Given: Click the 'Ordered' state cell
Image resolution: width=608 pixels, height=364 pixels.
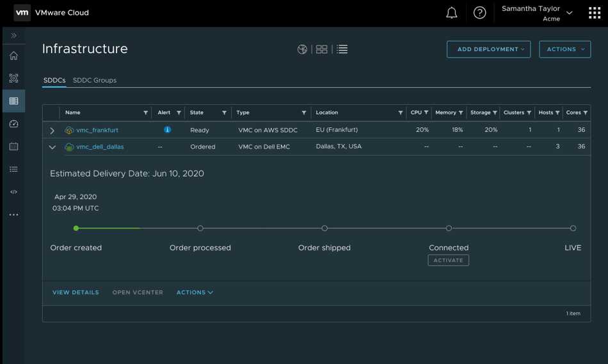Looking at the screenshot, I should point(202,147).
